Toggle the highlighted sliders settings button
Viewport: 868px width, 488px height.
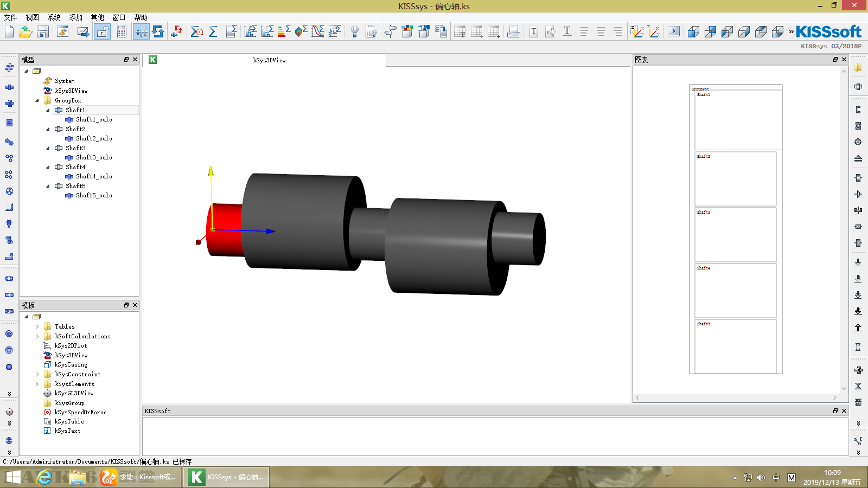[141, 31]
